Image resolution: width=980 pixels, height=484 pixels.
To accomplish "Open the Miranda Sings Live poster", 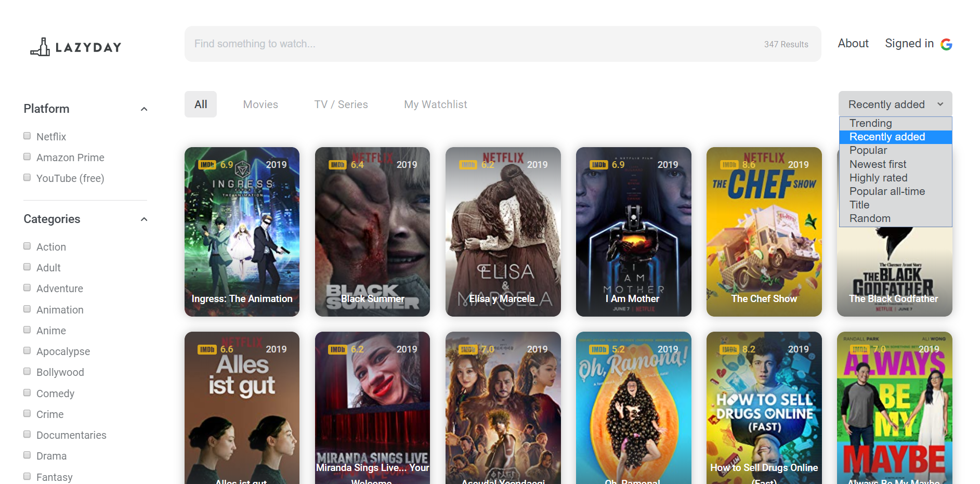I will click(x=372, y=408).
